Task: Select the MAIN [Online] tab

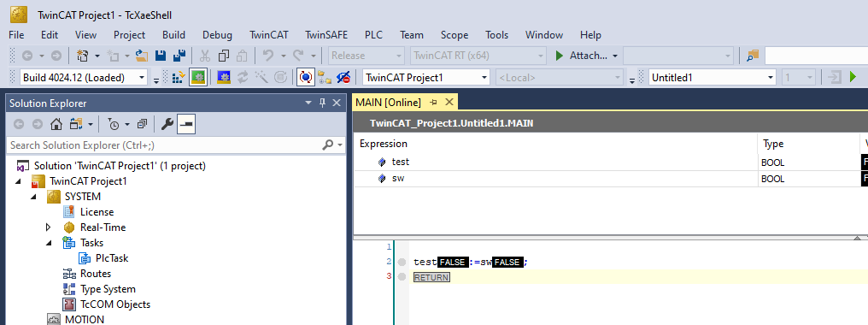Action: pyautogui.click(x=389, y=103)
